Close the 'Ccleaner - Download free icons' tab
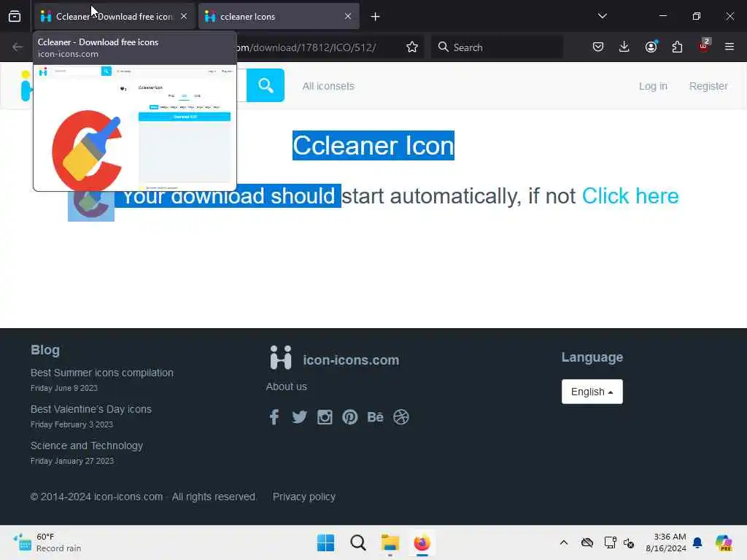 click(184, 16)
